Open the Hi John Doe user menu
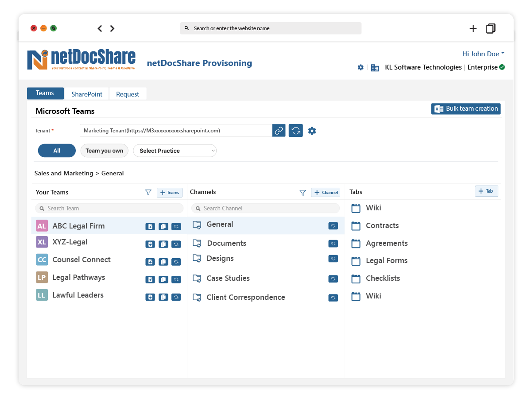The width and height of the screenshot is (532, 399). coord(483,54)
